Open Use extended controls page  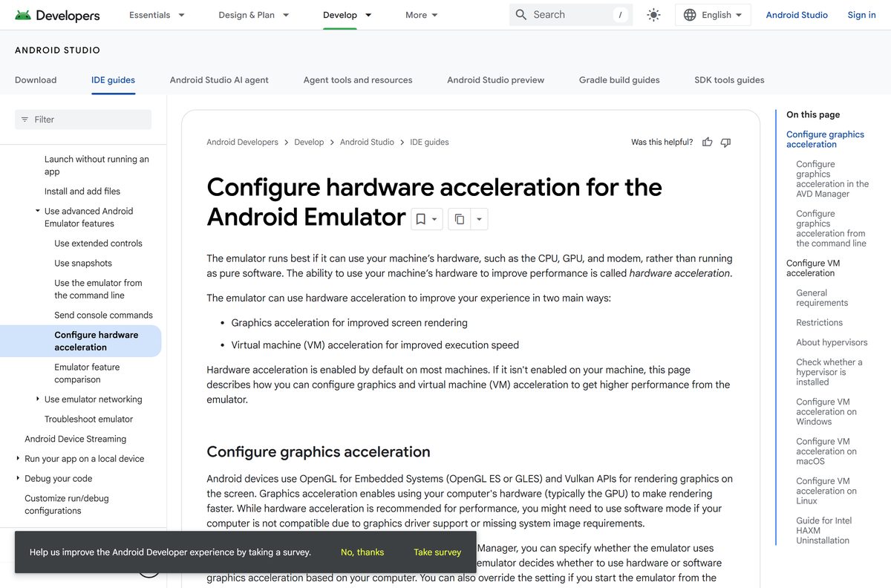click(98, 244)
